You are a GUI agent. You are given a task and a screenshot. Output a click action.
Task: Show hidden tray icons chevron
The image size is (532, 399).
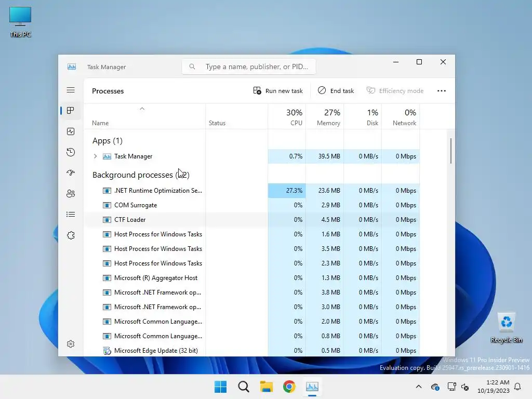coord(419,387)
